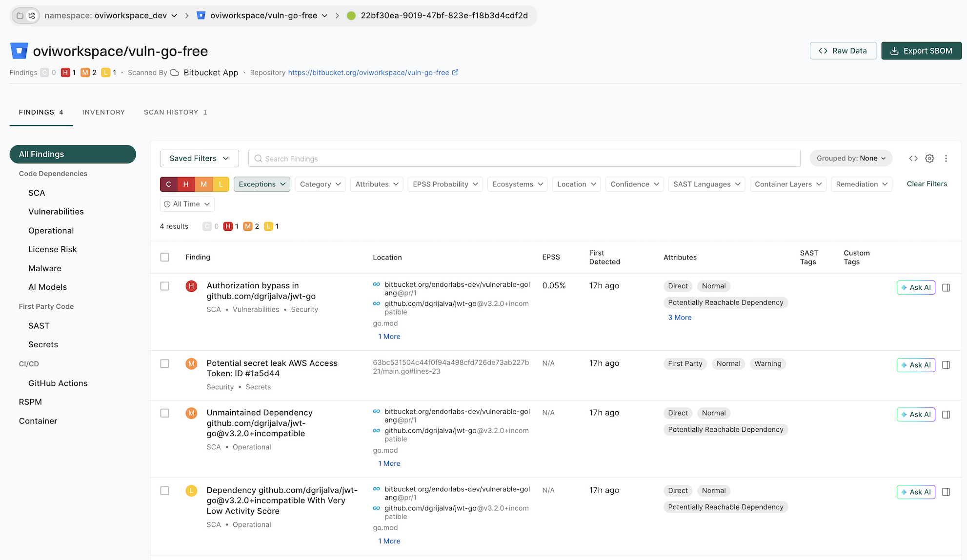Expand the Saved Filters dropdown
Image resolution: width=967 pixels, height=560 pixels.
click(x=199, y=159)
